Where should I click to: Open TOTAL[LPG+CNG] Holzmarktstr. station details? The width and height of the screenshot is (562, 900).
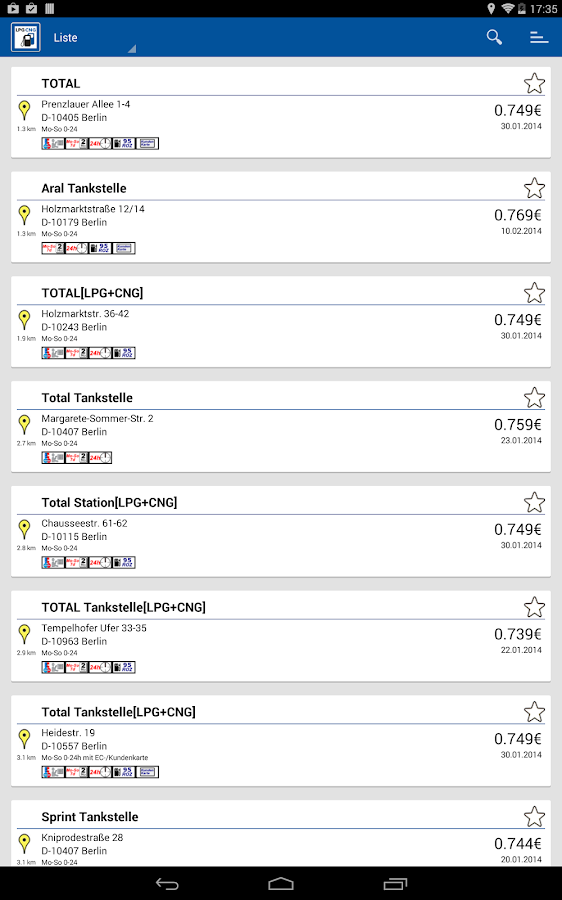(281, 322)
